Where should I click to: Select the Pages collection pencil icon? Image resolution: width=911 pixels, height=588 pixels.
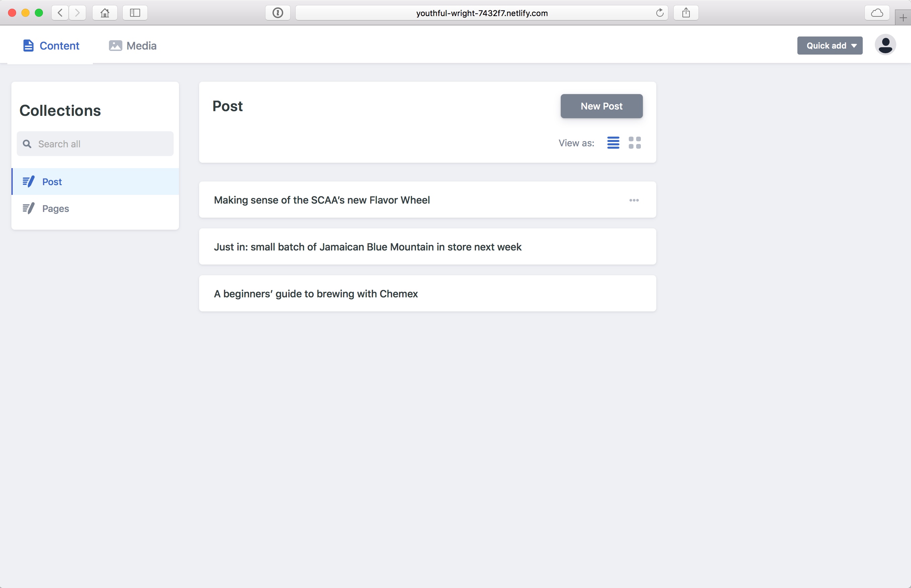(28, 209)
